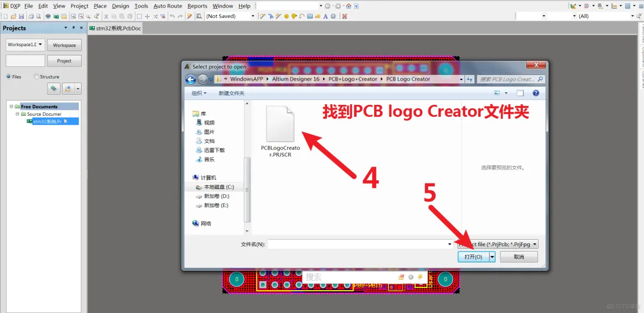Open the file name history dropdown arrow
This screenshot has width=644, height=313.
pos(449,244)
